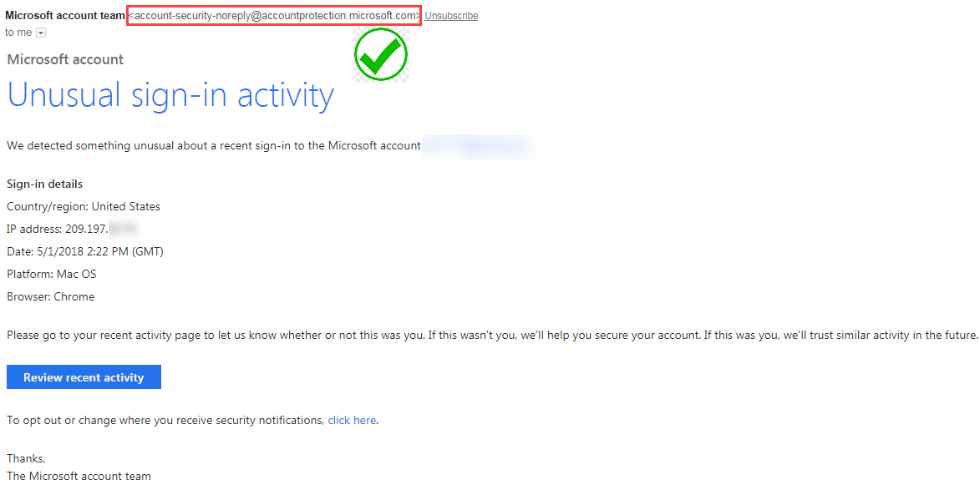This screenshot has width=980, height=490.
Task: Expand the 'to me' recipient details arrow
Action: 39,32
